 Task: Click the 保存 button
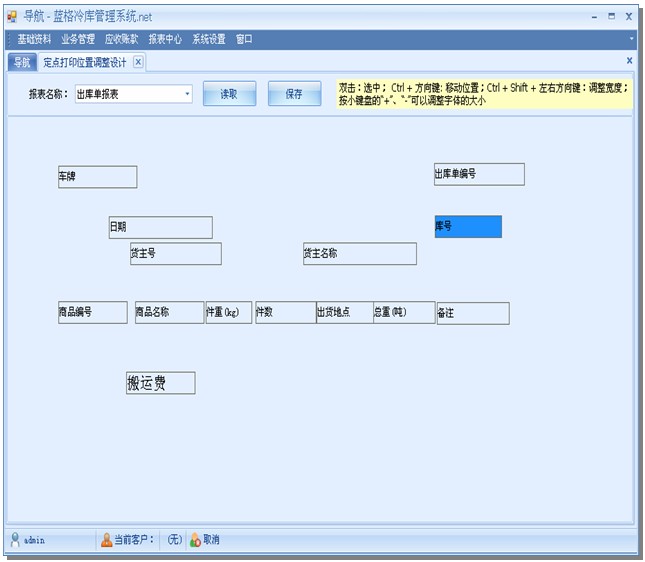[x=295, y=94]
